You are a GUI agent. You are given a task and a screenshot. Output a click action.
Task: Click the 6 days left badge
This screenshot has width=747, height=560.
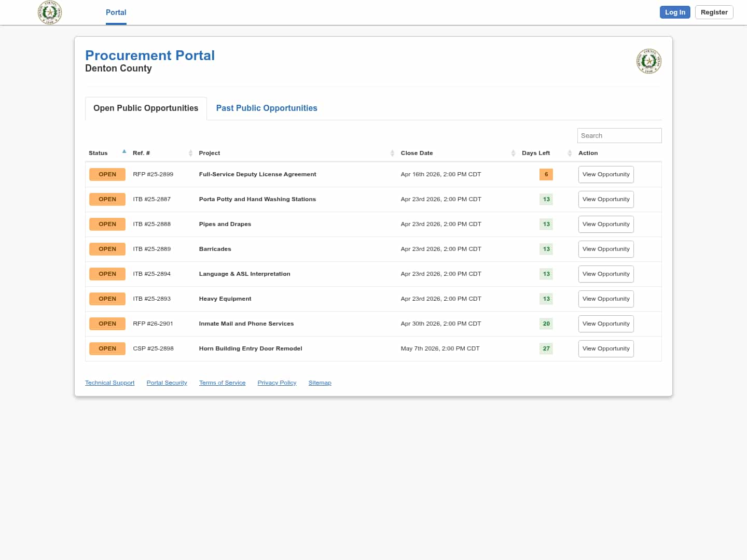[x=546, y=175]
